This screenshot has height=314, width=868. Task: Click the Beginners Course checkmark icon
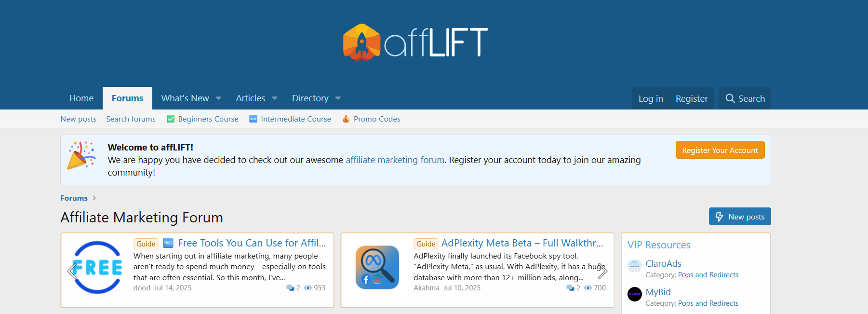[x=171, y=119]
